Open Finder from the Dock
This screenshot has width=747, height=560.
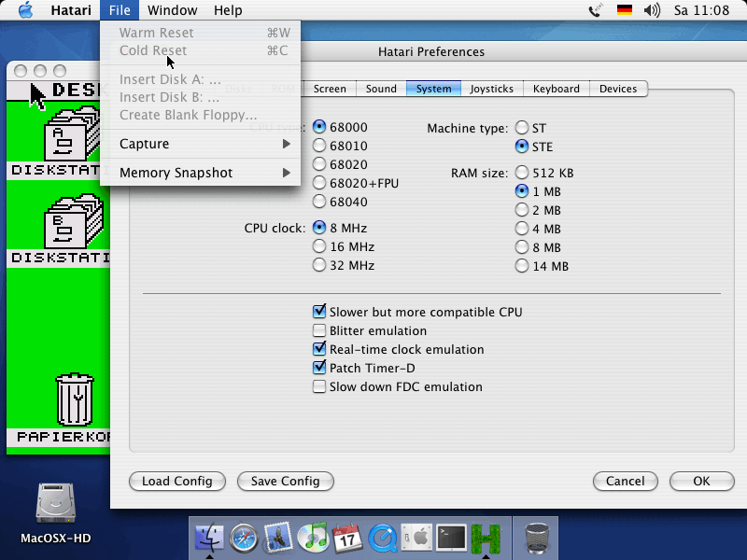pyautogui.click(x=209, y=538)
